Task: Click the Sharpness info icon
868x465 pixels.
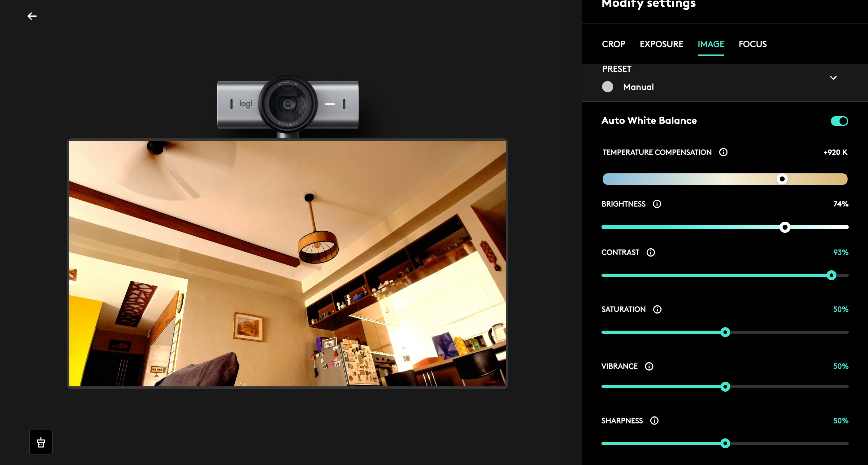Action: 654,420
